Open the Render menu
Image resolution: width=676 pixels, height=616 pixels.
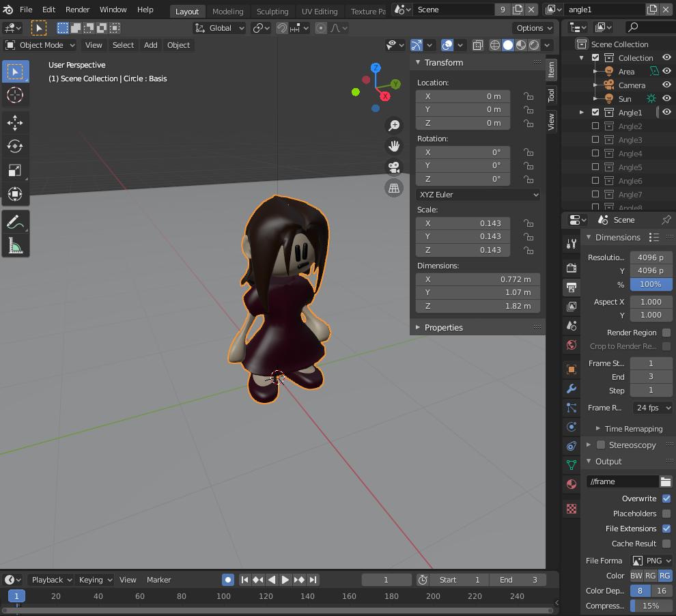(x=77, y=10)
